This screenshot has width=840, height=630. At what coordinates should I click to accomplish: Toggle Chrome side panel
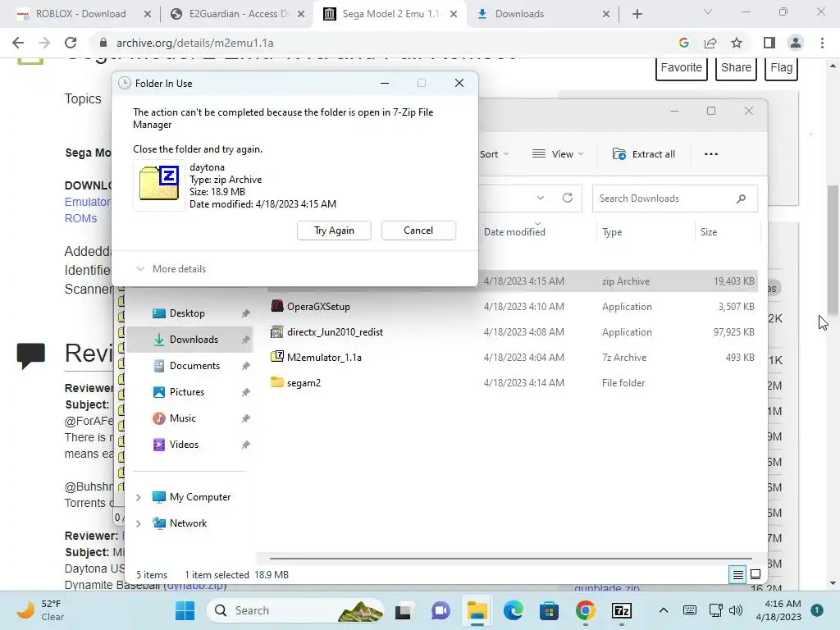(x=769, y=43)
